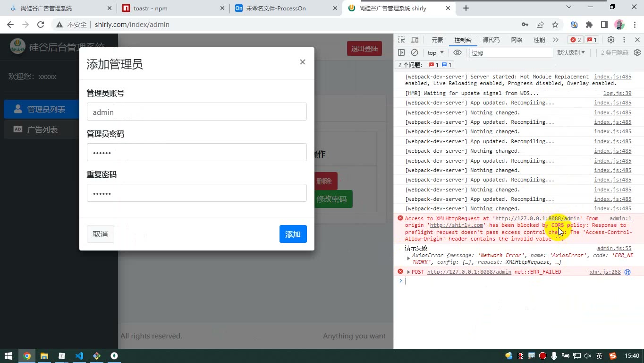
Task: Bookmark this page with the star icon
Action: click(555, 25)
